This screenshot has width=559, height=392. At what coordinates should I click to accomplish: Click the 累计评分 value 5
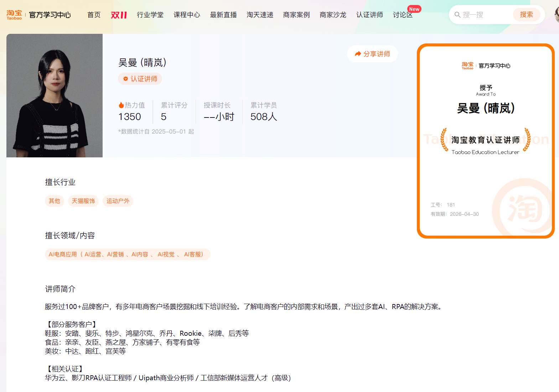click(x=164, y=117)
